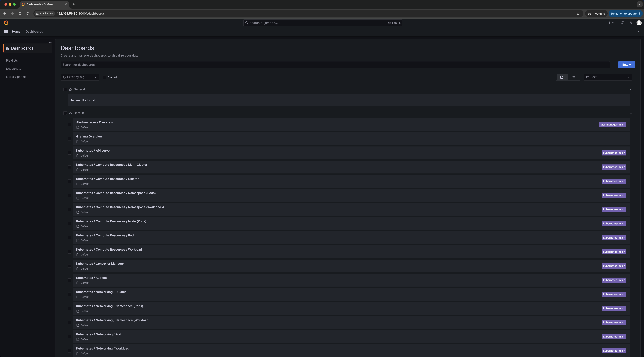This screenshot has width=644, height=357.
Task: Check the Grafana Overview dashboard checkbox
Action: coord(69,139)
